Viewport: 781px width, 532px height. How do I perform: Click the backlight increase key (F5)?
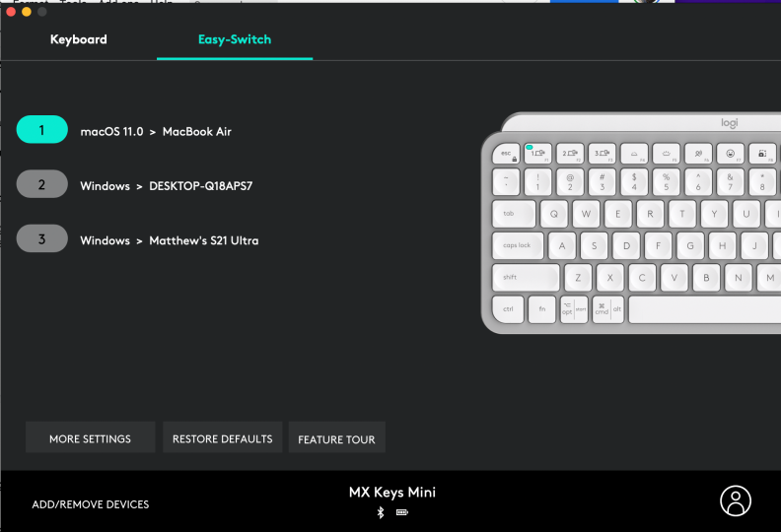coord(666,154)
